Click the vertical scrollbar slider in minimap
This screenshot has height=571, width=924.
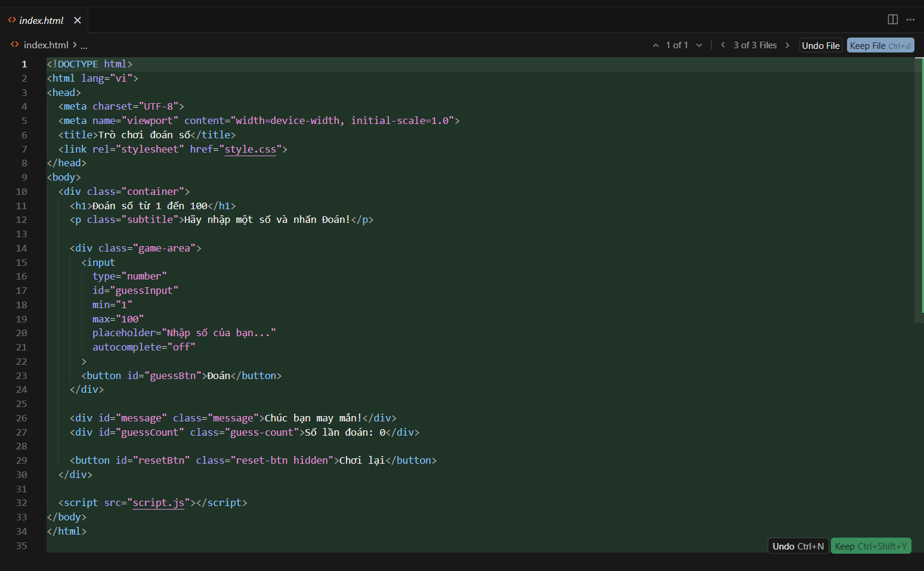click(919, 190)
